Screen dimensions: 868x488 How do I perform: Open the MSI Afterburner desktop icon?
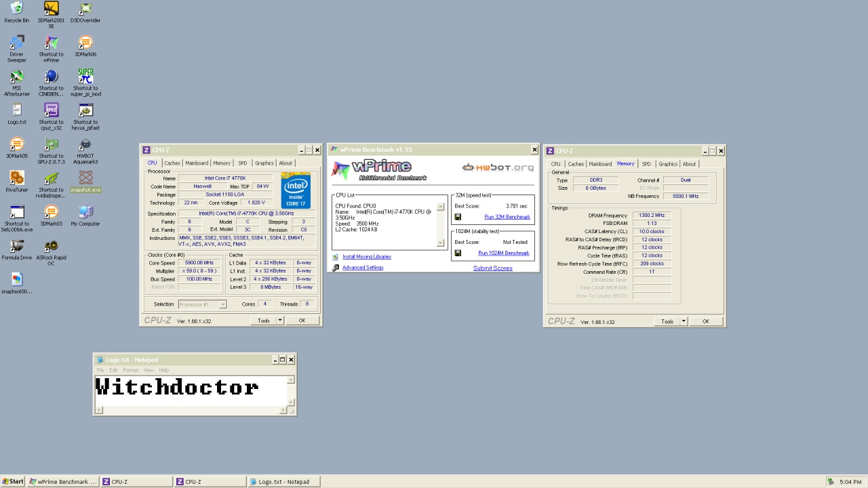click(x=17, y=77)
